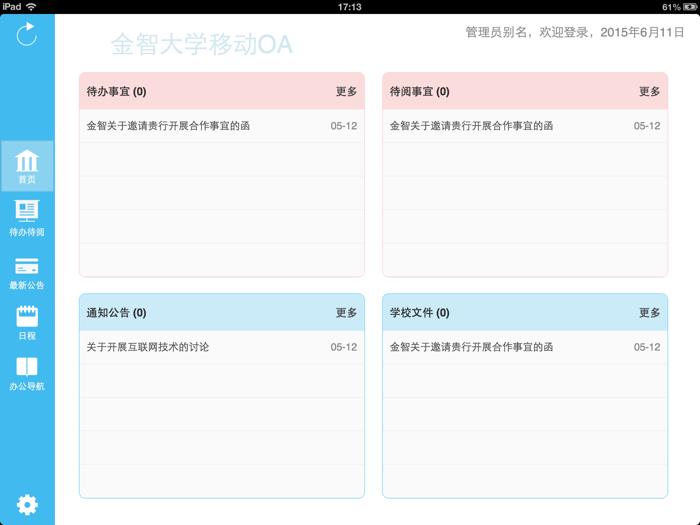This screenshot has height=525, width=700.
Task: Tap the battery status icon
Action: pos(690,7)
